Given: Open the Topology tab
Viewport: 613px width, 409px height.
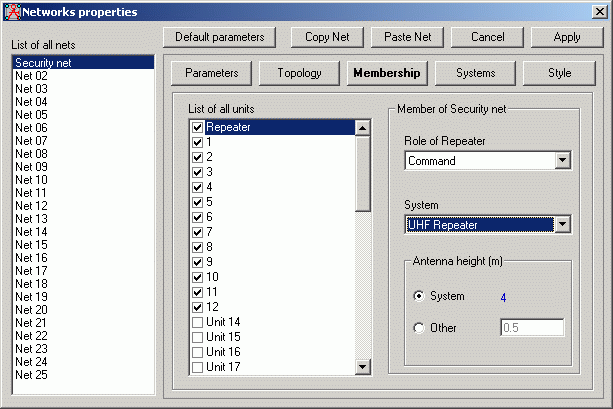Looking at the screenshot, I should pyautogui.click(x=300, y=73).
